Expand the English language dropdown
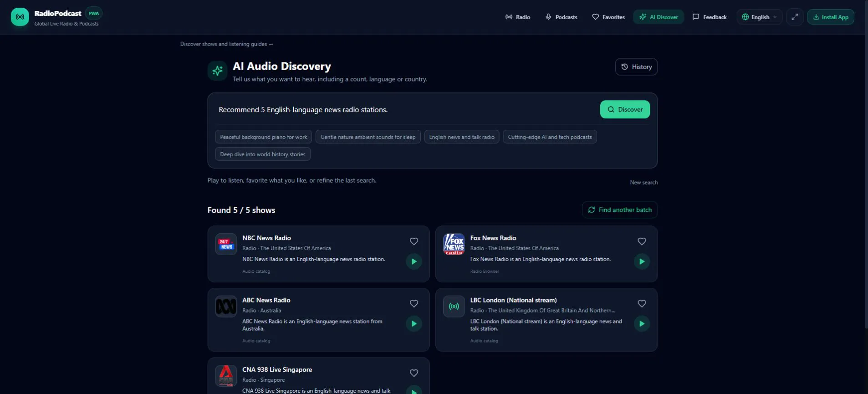868x394 pixels. point(760,17)
